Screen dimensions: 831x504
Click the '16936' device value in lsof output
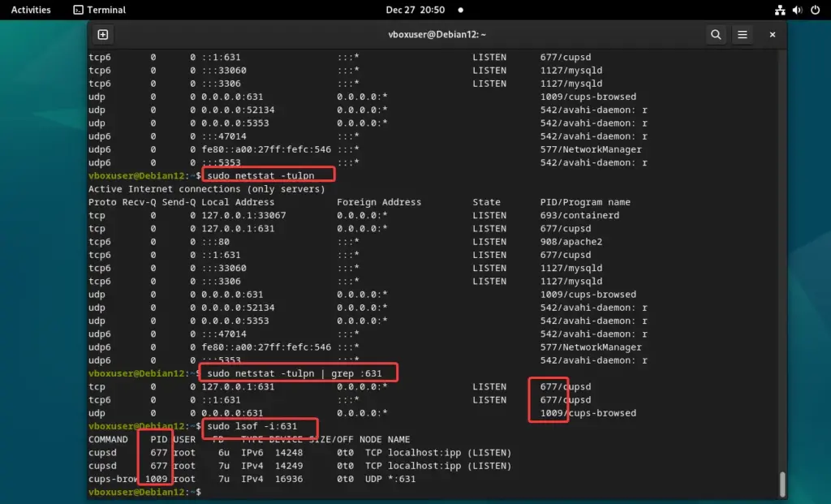(289, 479)
